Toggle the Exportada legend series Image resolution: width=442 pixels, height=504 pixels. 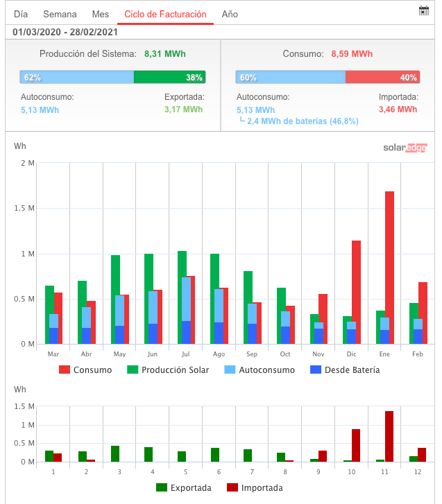click(184, 487)
